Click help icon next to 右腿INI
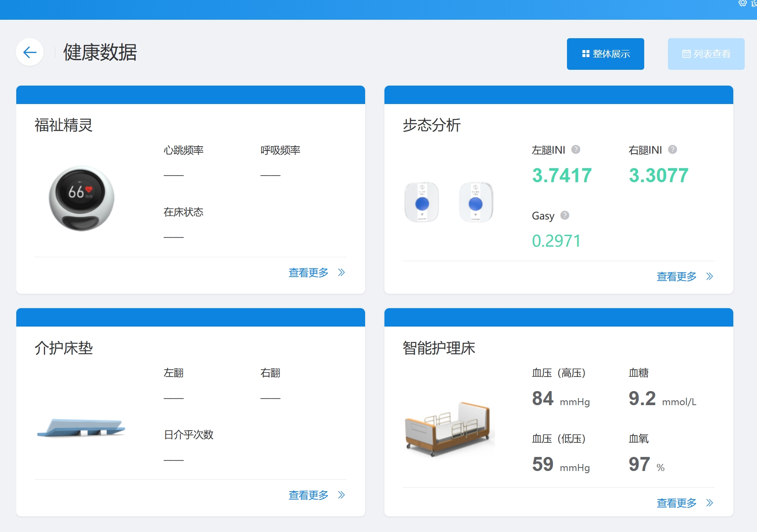 (x=672, y=150)
